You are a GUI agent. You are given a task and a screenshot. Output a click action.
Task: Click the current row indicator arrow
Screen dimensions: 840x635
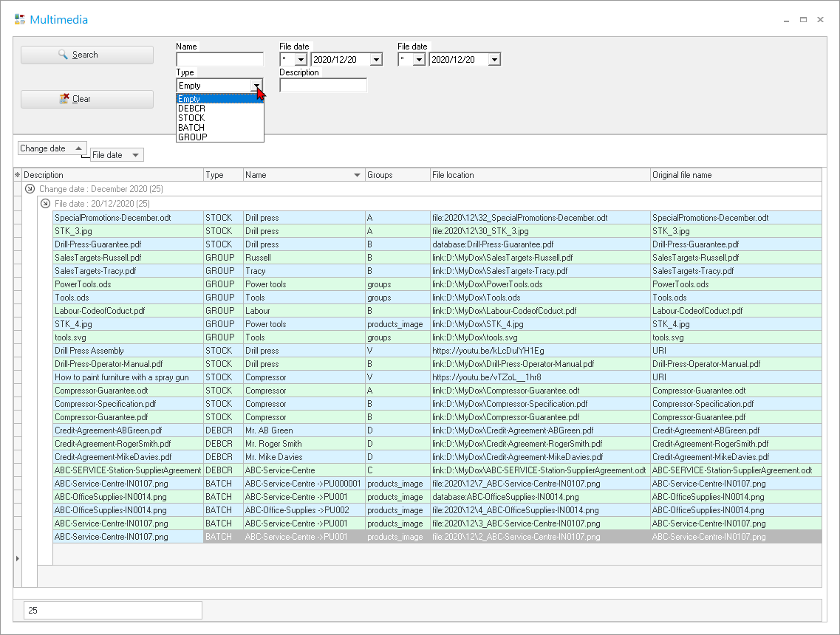click(18, 559)
